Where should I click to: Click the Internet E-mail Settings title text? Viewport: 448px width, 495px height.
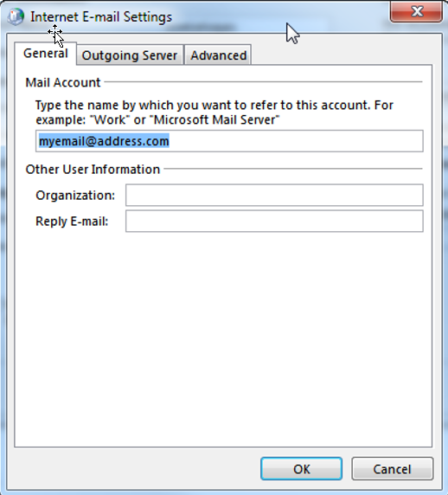pyautogui.click(x=101, y=16)
